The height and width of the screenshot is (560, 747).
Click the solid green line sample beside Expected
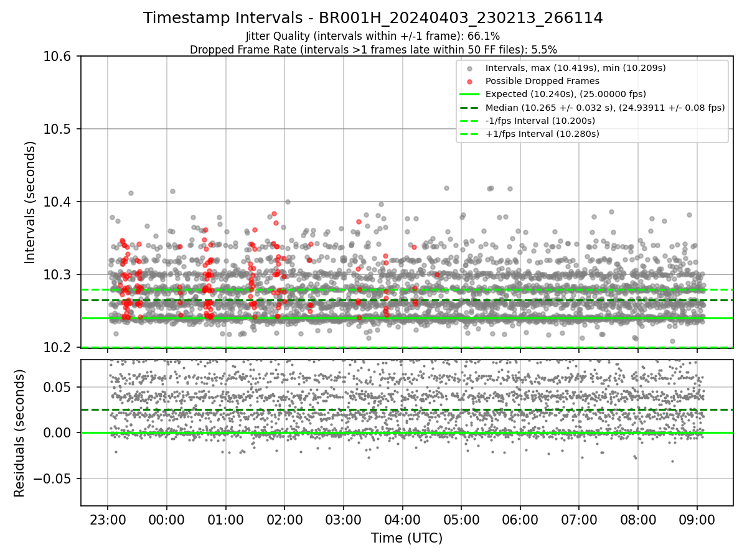tap(470, 95)
